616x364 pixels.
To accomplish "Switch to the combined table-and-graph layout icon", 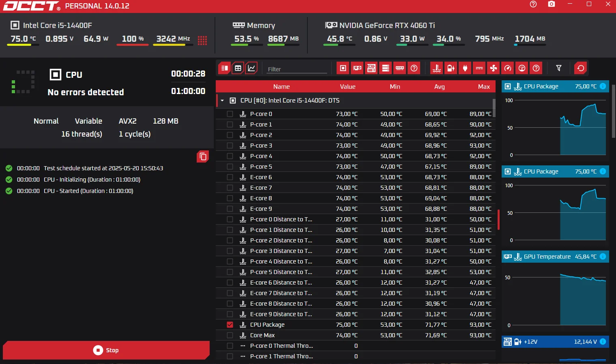I will [224, 68].
